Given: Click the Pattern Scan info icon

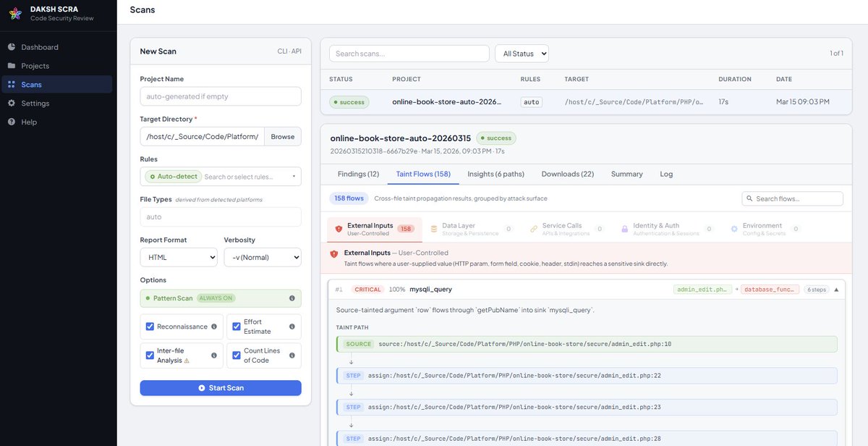Looking at the screenshot, I should [292, 298].
